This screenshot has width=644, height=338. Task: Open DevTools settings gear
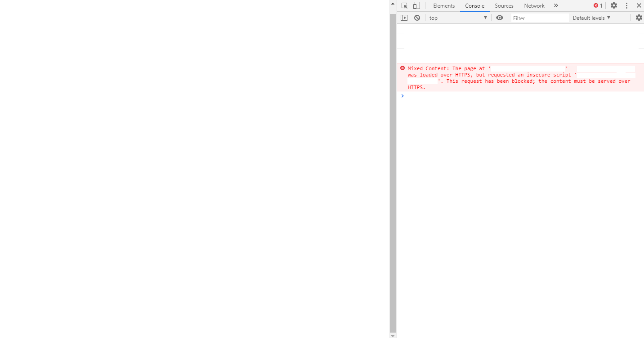click(x=614, y=5)
